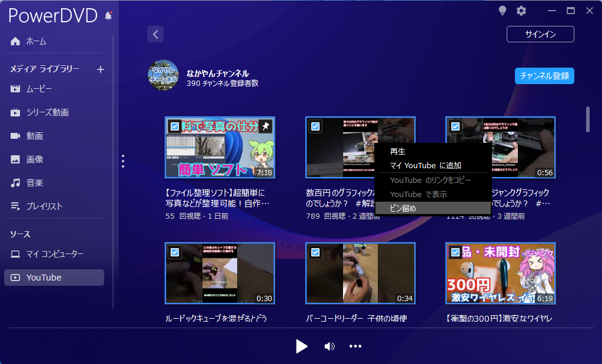Click the 【衝撃の300円】 video title
Screen dimensions: 602x364
point(500,318)
